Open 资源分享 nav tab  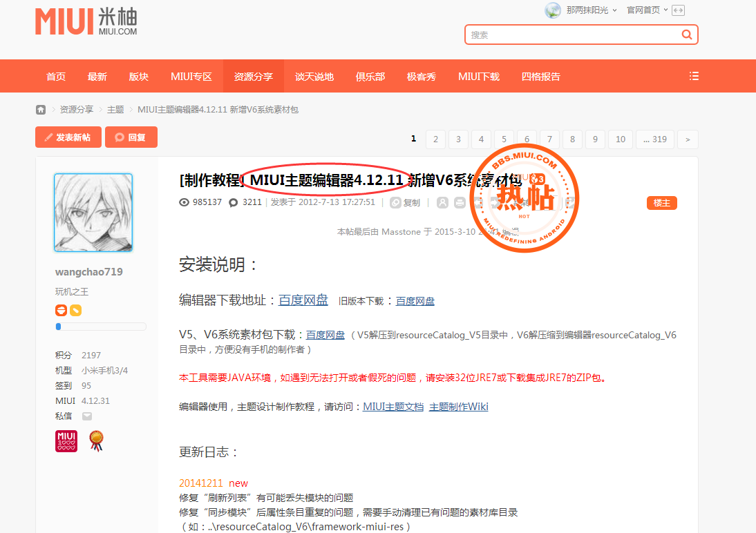tap(253, 76)
